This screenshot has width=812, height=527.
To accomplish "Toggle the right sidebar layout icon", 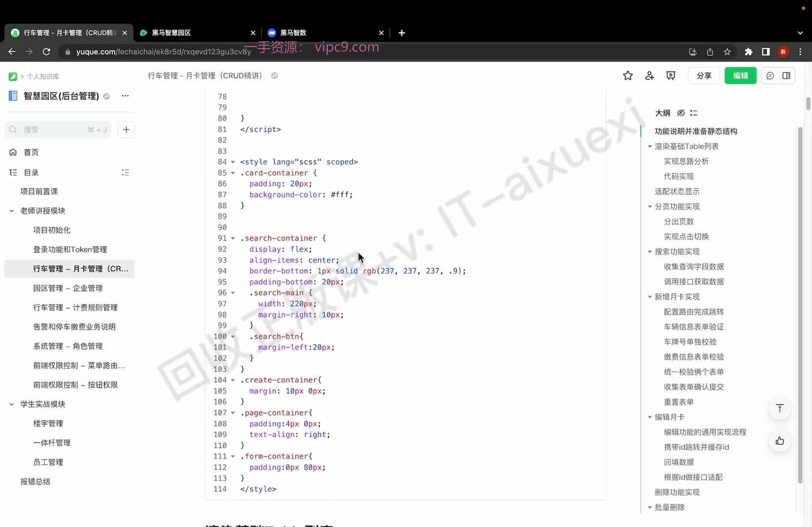I will pyautogui.click(x=786, y=76).
